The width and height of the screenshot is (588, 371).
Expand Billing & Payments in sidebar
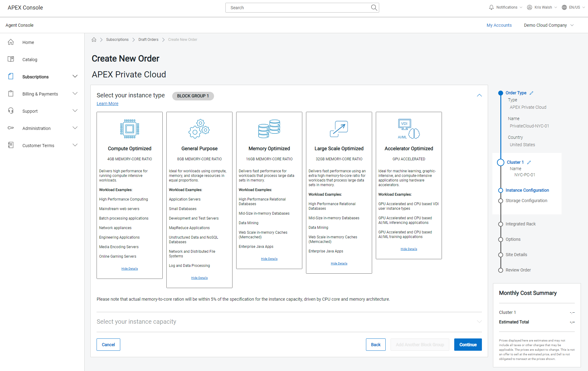click(75, 94)
